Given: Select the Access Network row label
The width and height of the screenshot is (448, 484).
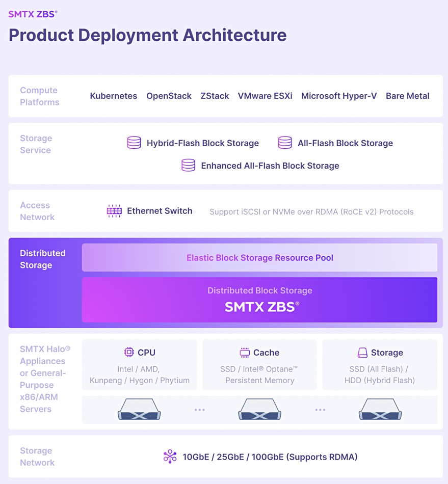Looking at the screenshot, I should tap(37, 211).
